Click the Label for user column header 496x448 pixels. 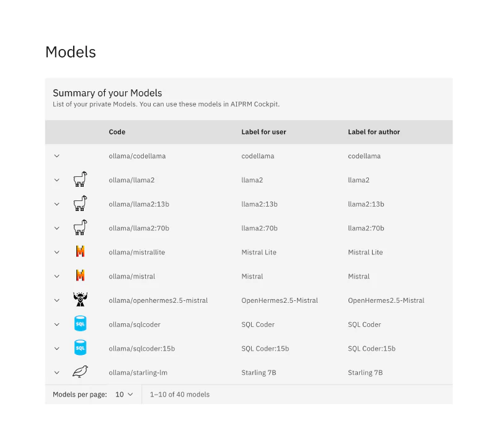pyautogui.click(x=263, y=132)
